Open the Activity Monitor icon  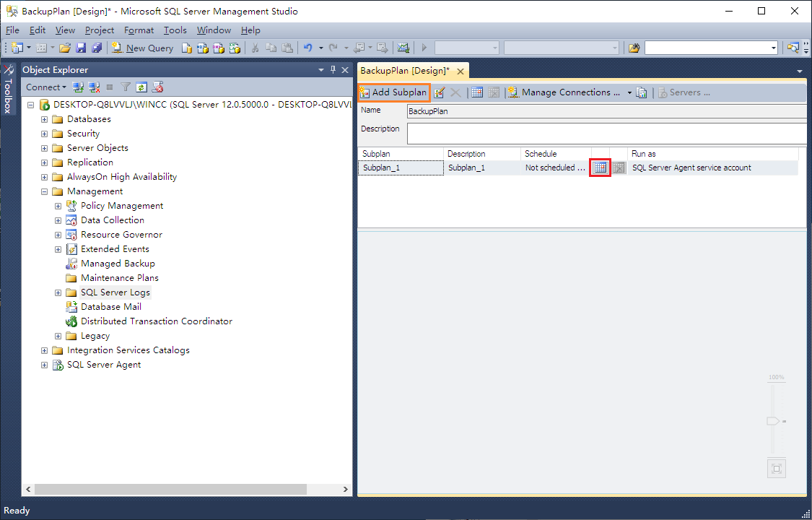(403, 48)
